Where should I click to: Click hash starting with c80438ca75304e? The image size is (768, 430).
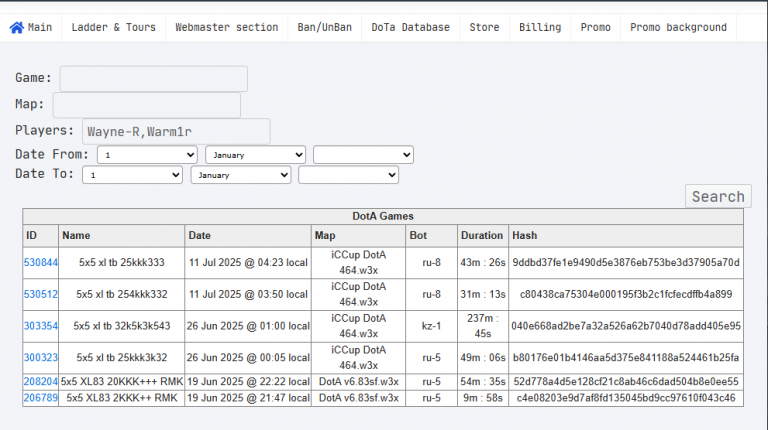pyautogui.click(x=626, y=294)
